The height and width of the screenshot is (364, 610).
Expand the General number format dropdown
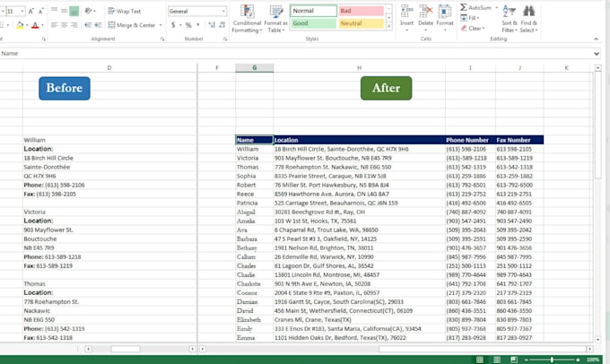[223, 11]
